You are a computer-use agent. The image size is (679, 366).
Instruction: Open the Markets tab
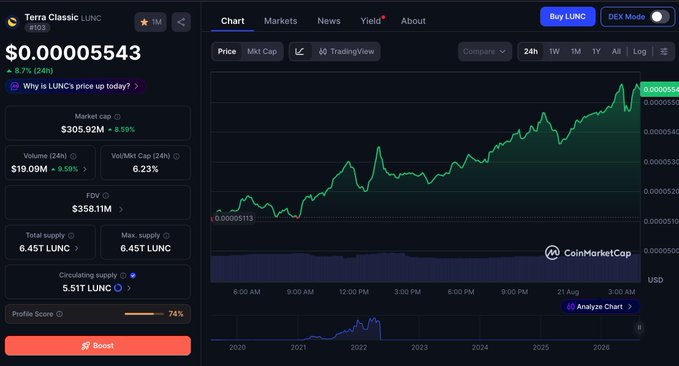(281, 21)
